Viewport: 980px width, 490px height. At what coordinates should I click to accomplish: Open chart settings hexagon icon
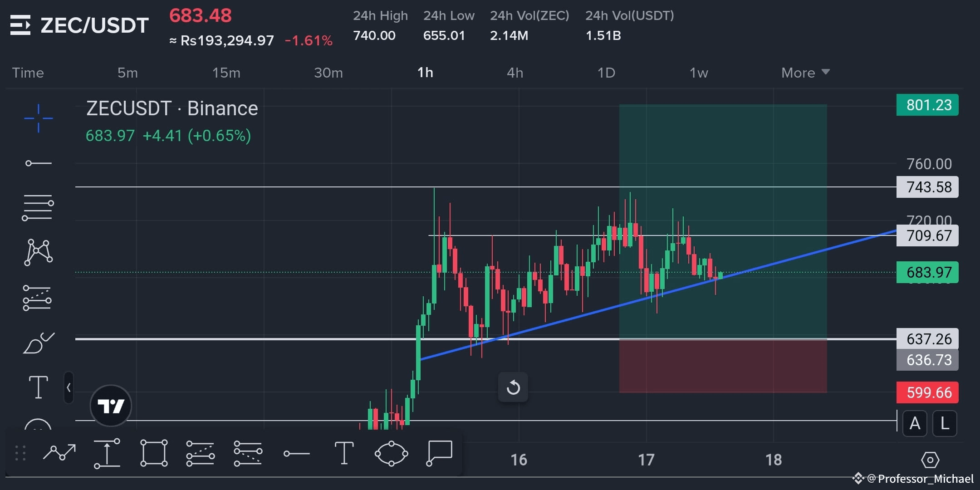tap(930, 460)
